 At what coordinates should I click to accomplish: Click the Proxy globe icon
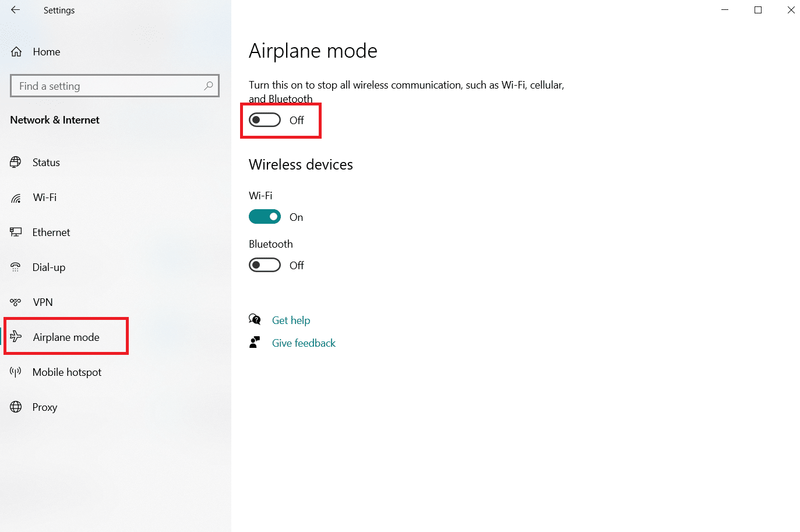[16, 407]
